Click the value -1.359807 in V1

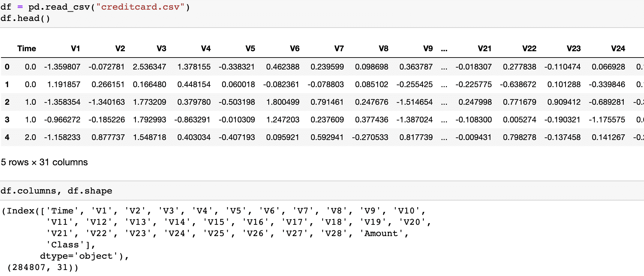62,67
